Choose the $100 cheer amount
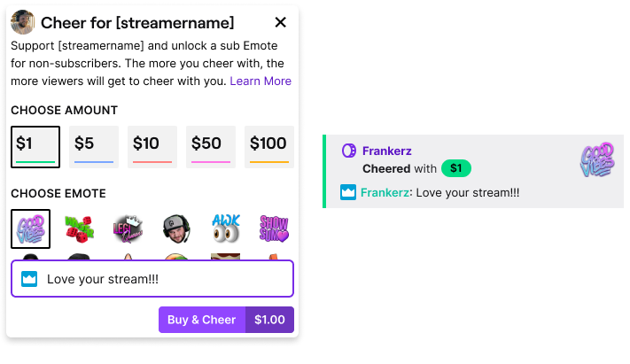The width and height of the screenshot is (630, 364). 268,146
